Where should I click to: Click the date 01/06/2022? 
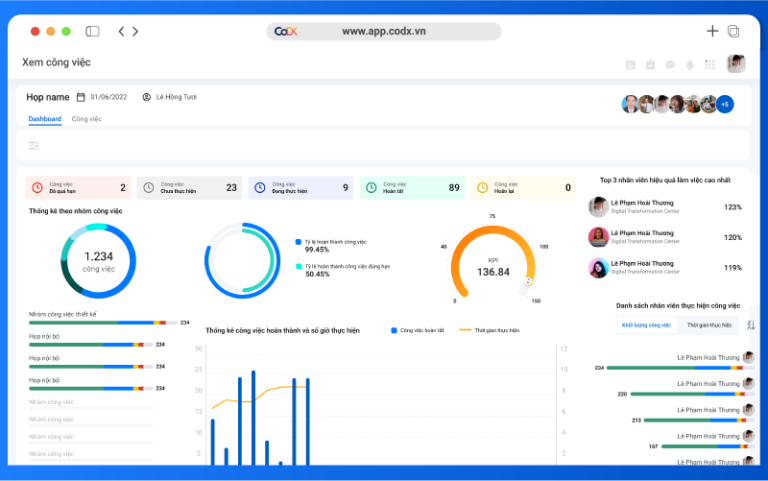(109, 97)
